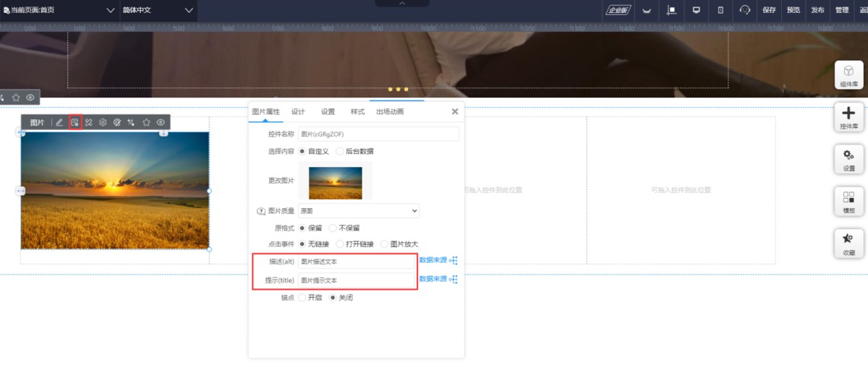The height and width of the screenshot is (367, 868).
Task: Open the 组件库 component library panel
Action: click(x=848, y=74)
